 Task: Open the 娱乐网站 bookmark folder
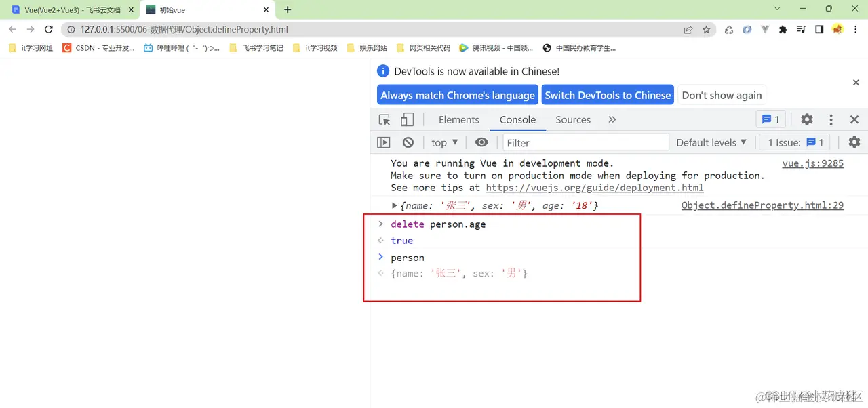point(367,48)
